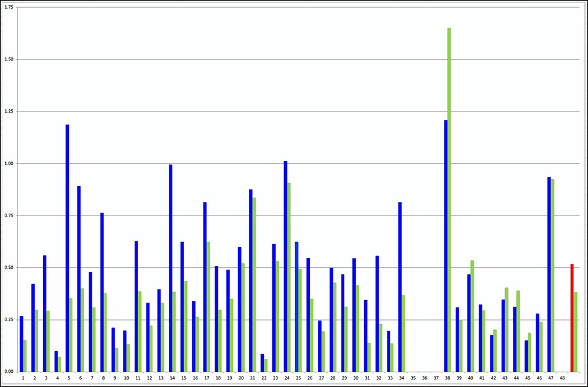Image resolution: width=588 pixels, height=387 pixels.
Task: Select the tall green bar for category 38
Action: (449, 200)
